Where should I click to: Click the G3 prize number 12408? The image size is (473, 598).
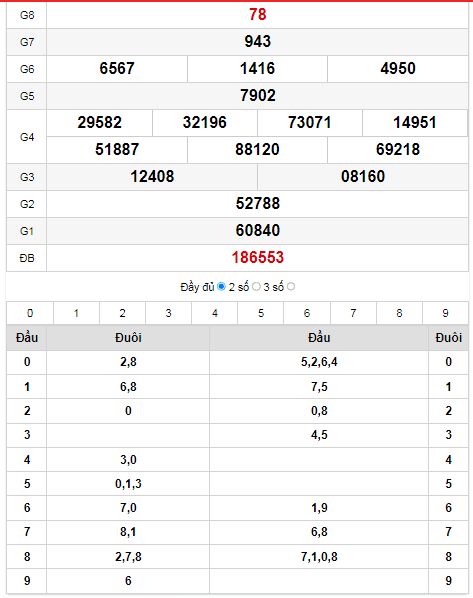tap(152, 176)
